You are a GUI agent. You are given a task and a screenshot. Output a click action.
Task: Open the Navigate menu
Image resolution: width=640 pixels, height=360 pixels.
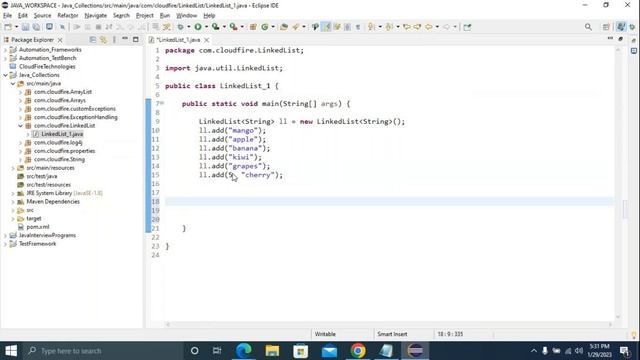(x=96, y=16)
